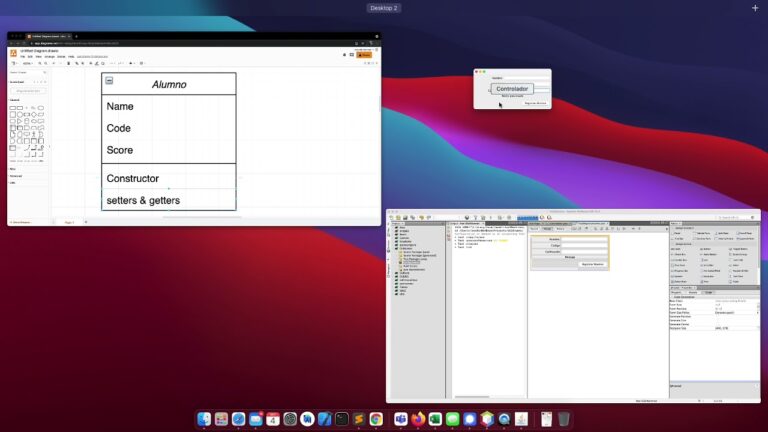Select the Code attribute row in the diagram
The image size is (768, 432).
[169, 128]
